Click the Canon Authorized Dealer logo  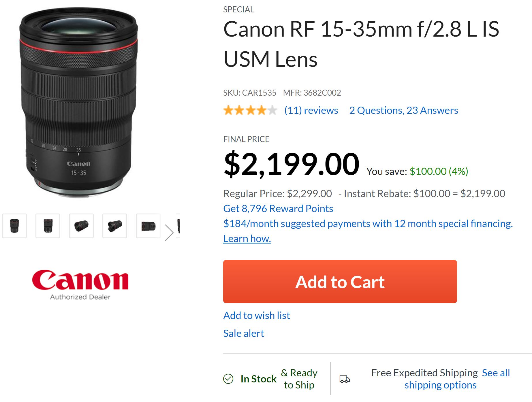[x=80, y=284]
